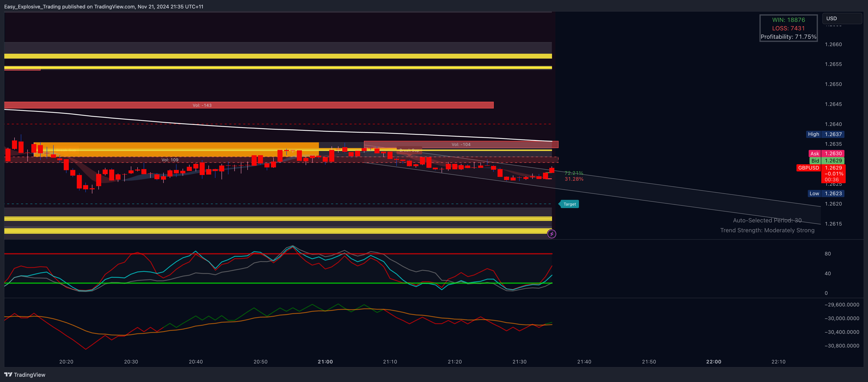The height and width of the screenshot is (382, 868).
Task: Select the High 1.2637 price label
Action: tap(825, 134)
